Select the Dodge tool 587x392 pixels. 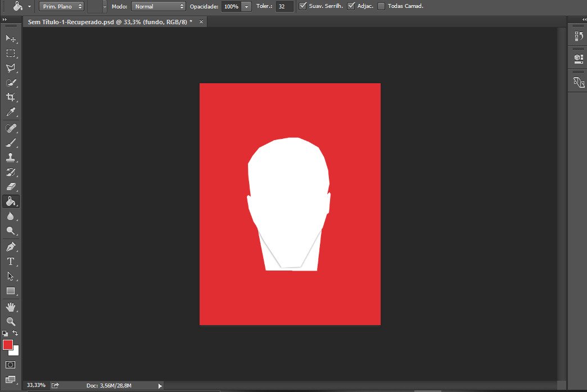click(11, 231)
